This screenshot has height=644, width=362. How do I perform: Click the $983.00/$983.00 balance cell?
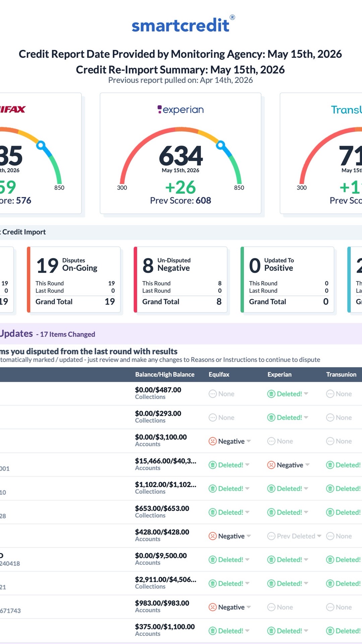click(x=162, y=606)
